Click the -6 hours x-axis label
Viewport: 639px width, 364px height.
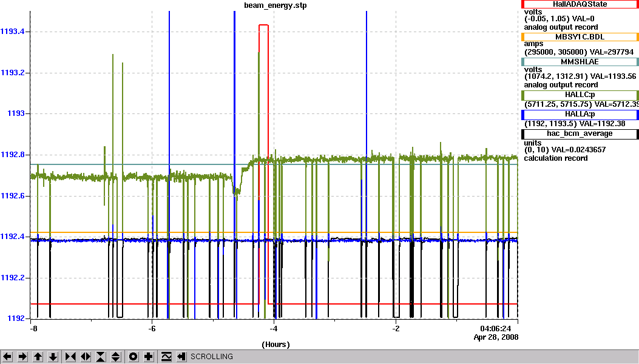click(152, 329)
